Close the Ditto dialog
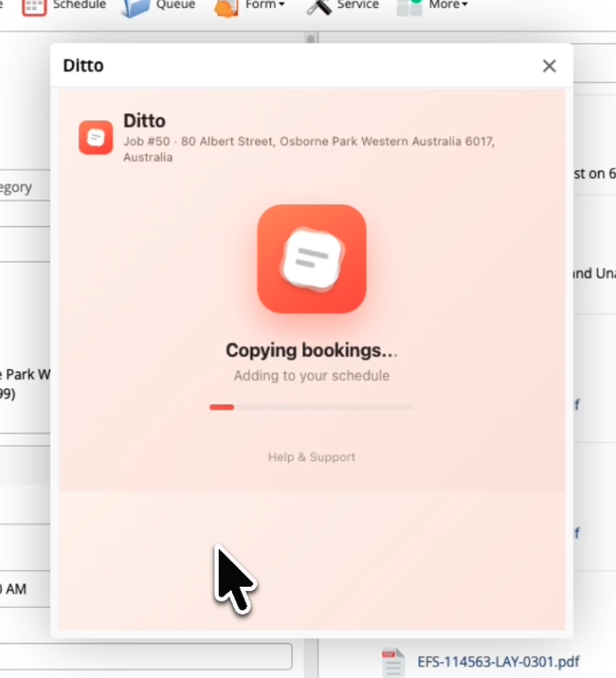 click(x=549, y=66)
